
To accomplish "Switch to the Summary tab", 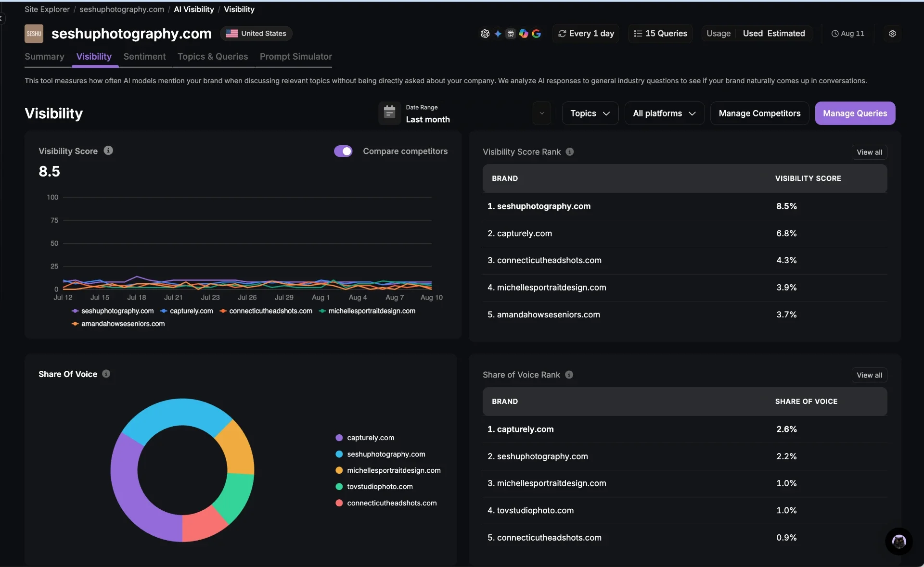I will [44, 57].
